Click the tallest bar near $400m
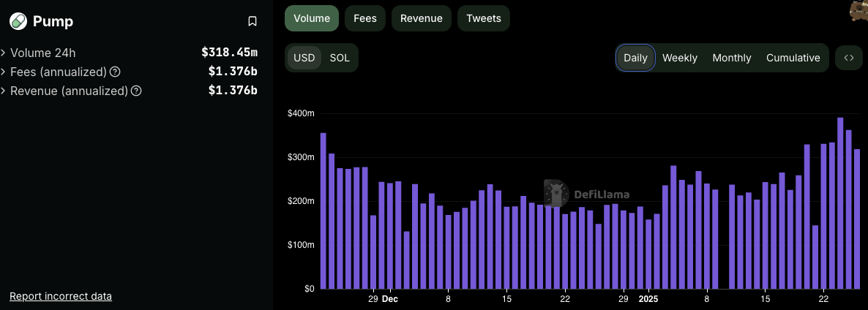The height and width of the screenshot is (310, 868). 840,203
